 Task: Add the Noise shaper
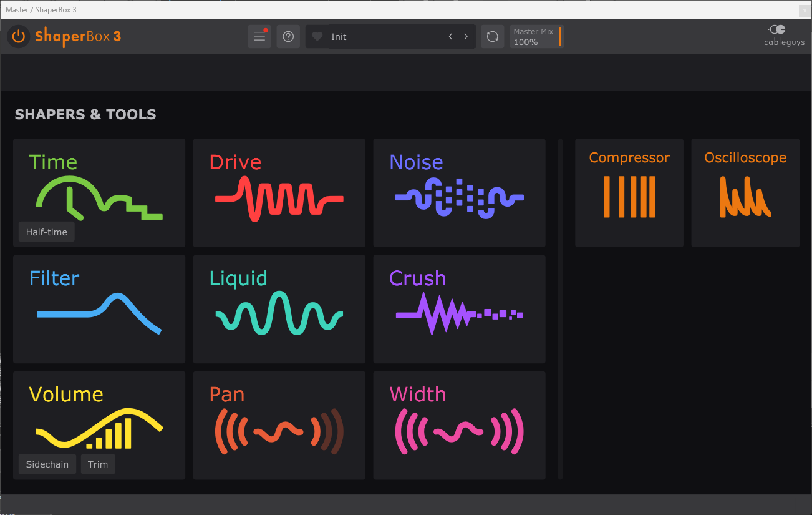point(459,193)
